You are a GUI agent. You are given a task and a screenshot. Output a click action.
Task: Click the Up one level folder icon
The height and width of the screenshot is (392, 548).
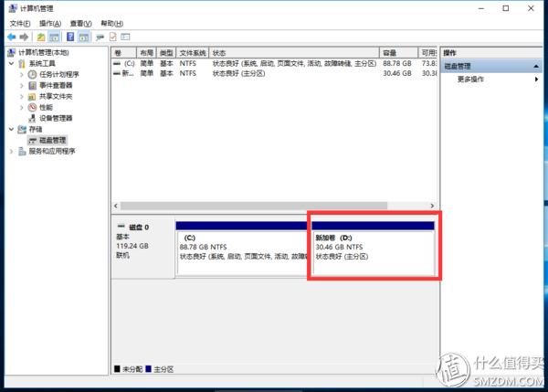(x=41, y=37)
